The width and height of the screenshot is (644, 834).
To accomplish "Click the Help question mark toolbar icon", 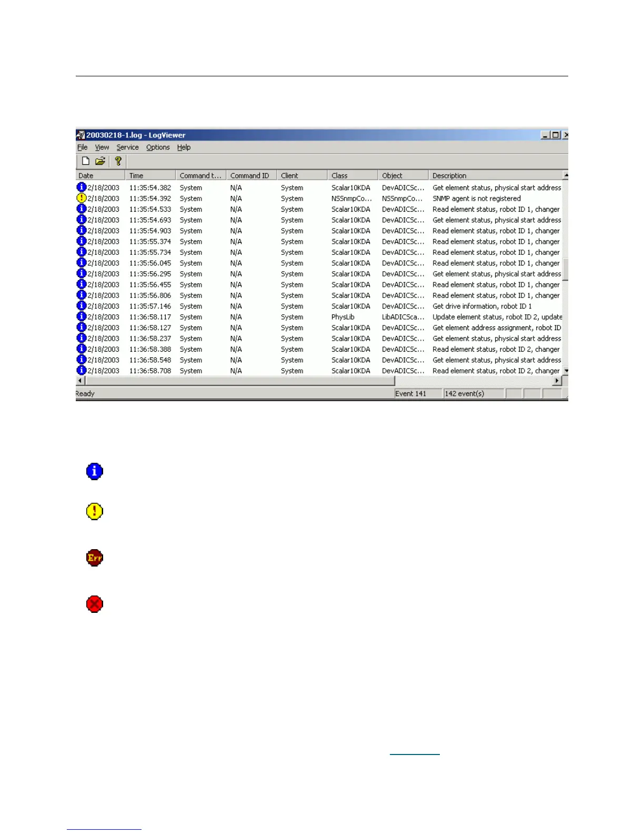I will 118,161.
